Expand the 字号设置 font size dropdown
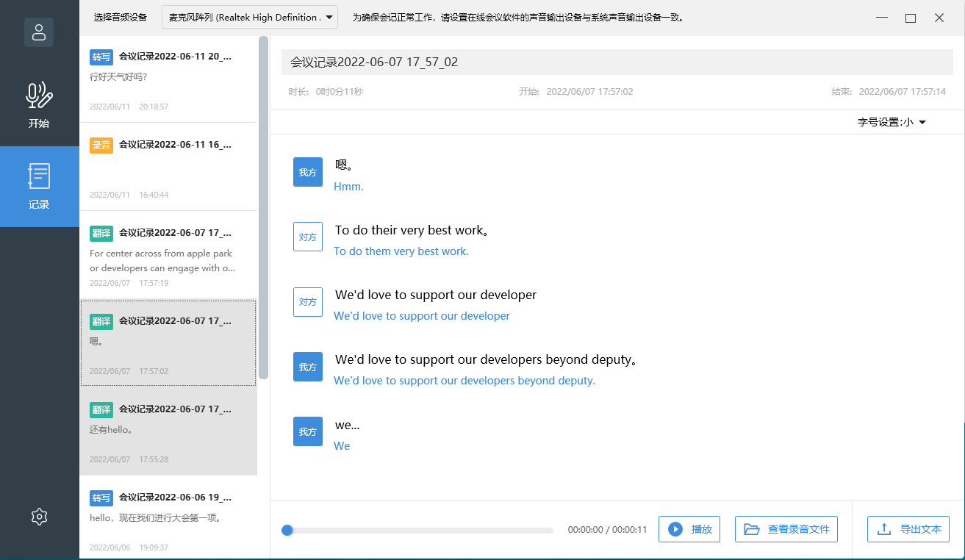 coord(892,123)
